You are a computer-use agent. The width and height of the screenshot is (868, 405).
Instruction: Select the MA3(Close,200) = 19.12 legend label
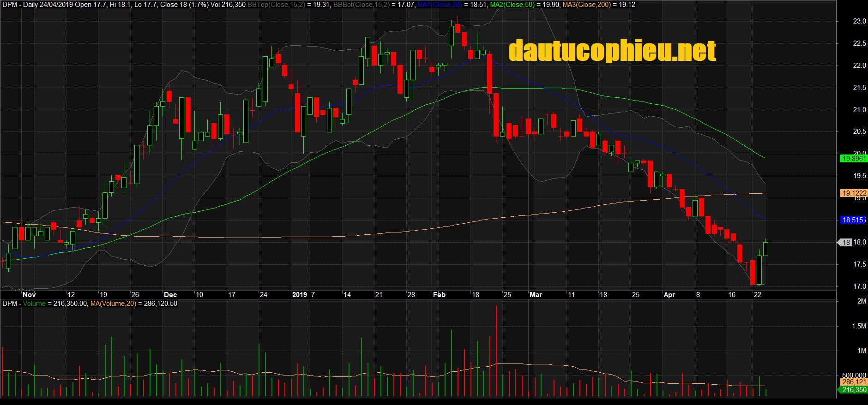[x=599, y=5]
